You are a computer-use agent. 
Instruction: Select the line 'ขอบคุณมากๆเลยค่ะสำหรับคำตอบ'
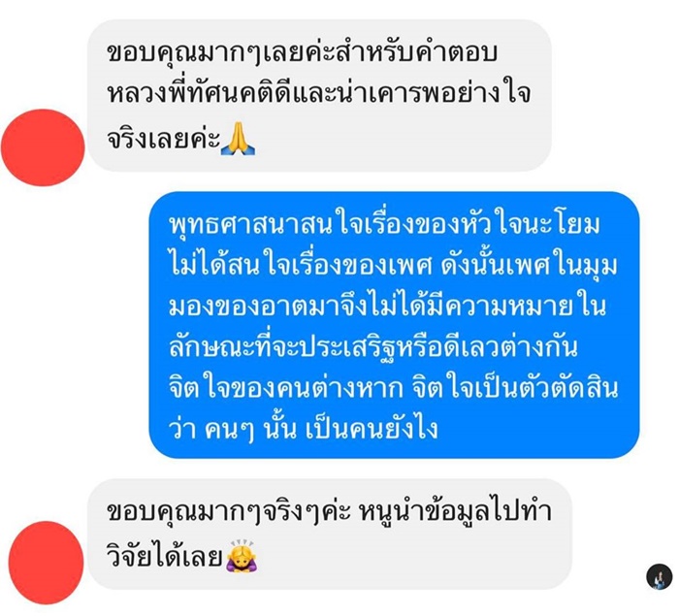(303, 53)
